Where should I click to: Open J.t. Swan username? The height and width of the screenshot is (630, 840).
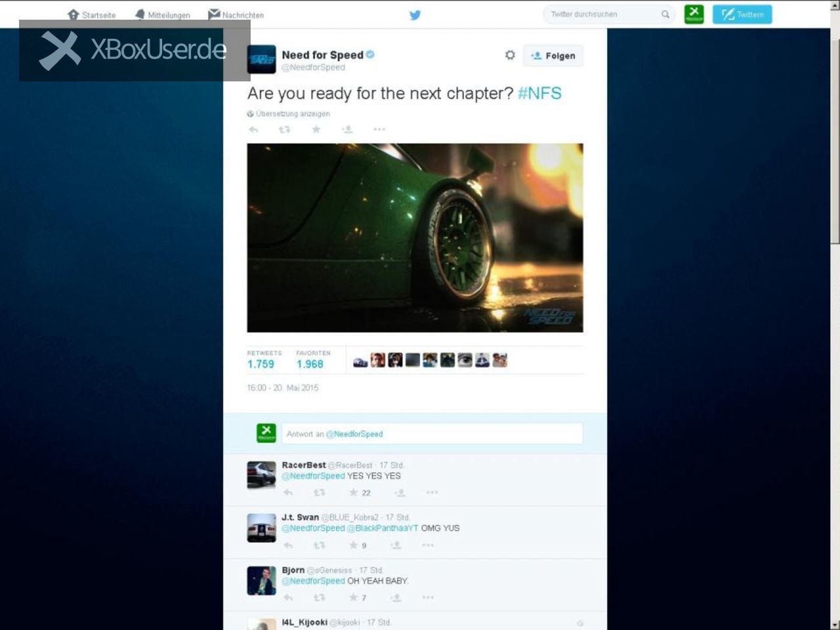[300, 517]
